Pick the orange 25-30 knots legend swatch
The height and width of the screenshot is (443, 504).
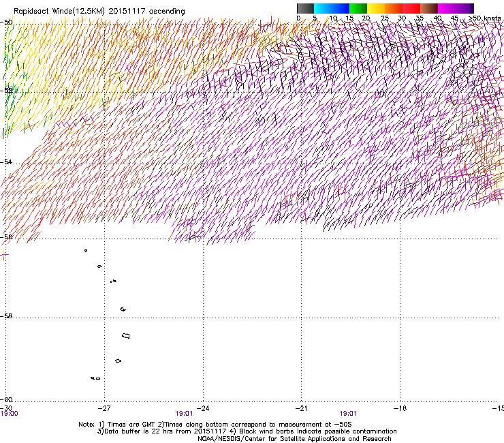394,8
